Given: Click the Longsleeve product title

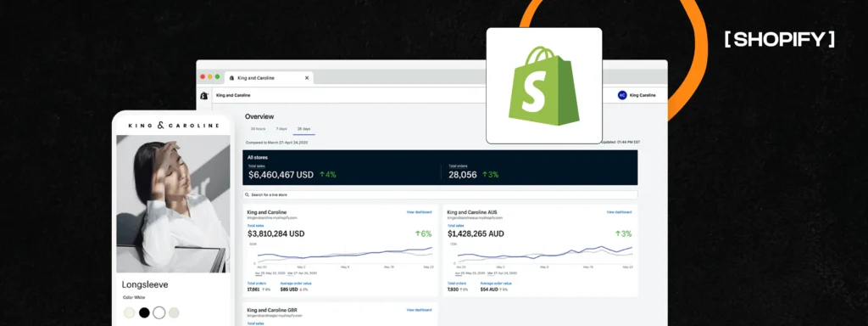Looking at the screenshot, I should click(144, 285).
